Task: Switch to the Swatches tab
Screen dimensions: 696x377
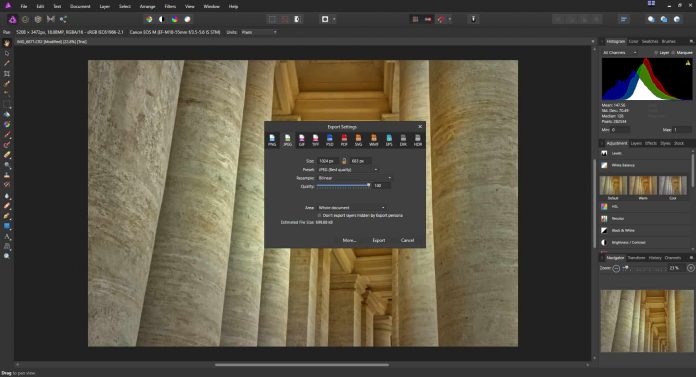Action: tap(650, 41)
